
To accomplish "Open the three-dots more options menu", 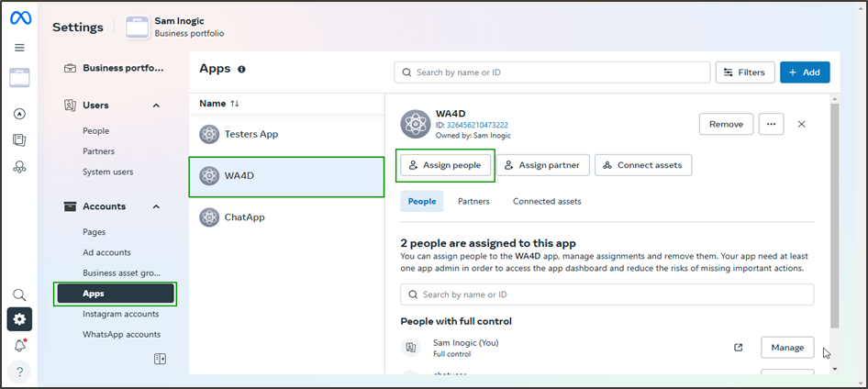I will click(x=771, y=124).
